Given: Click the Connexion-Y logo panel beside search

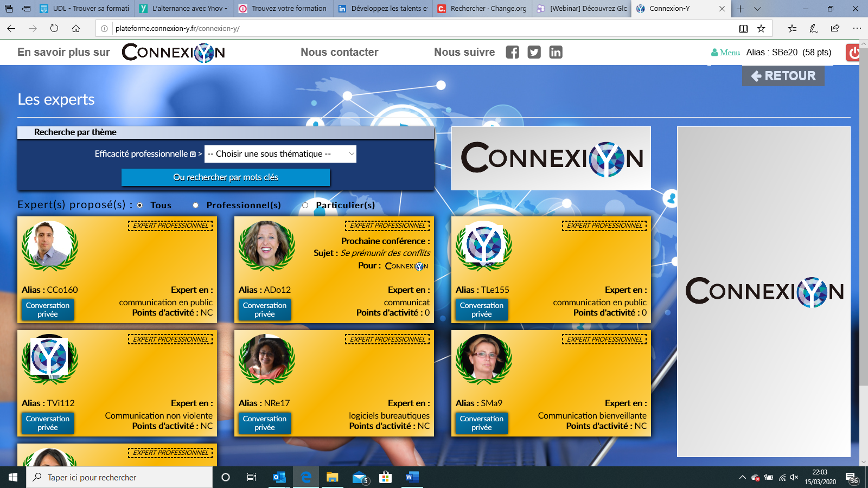Looking at the screenshot, I should click(x=551, y=158).
